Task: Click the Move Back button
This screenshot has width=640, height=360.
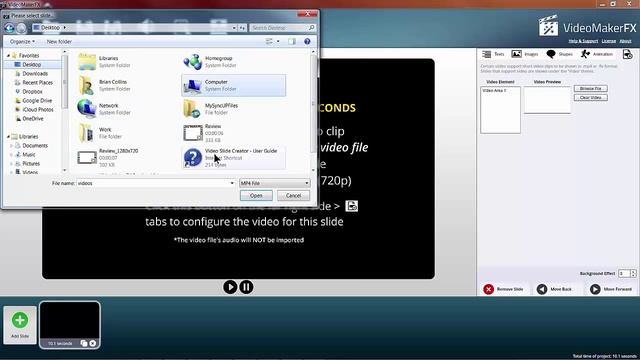Action: 554,289
